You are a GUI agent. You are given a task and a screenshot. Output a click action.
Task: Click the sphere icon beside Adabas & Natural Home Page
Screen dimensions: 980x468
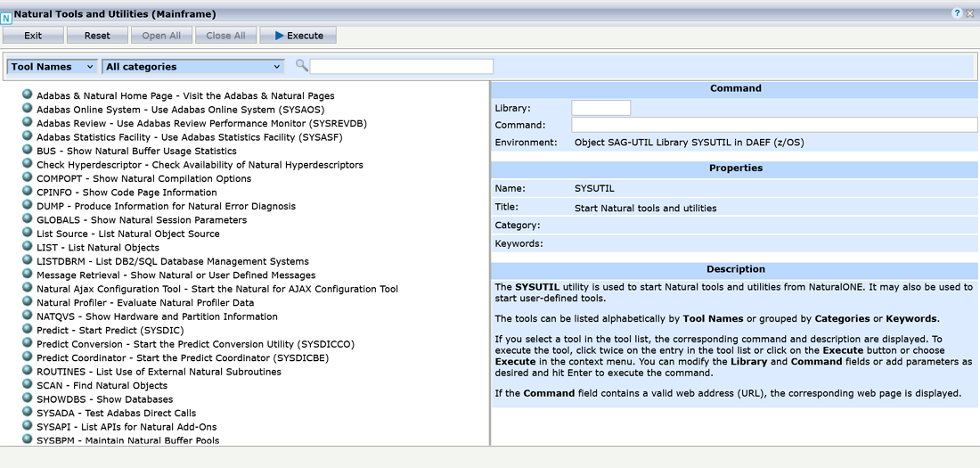click(x=27, y=94)
